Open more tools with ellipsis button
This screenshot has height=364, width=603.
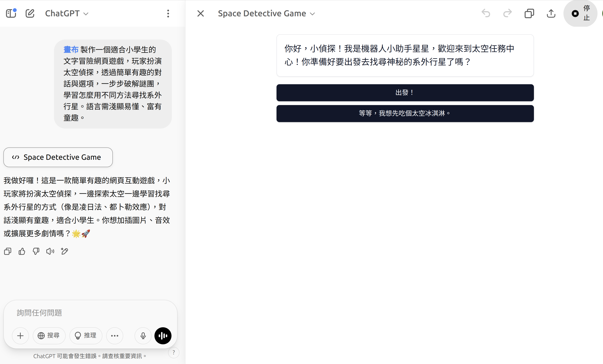tap(115, 336)
